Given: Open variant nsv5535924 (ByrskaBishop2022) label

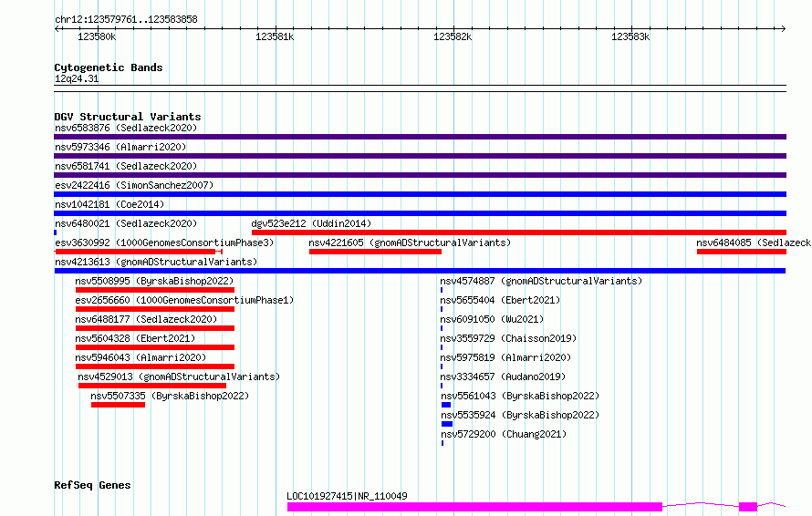Looking at the screenshot, I should [x=520, y=415].
